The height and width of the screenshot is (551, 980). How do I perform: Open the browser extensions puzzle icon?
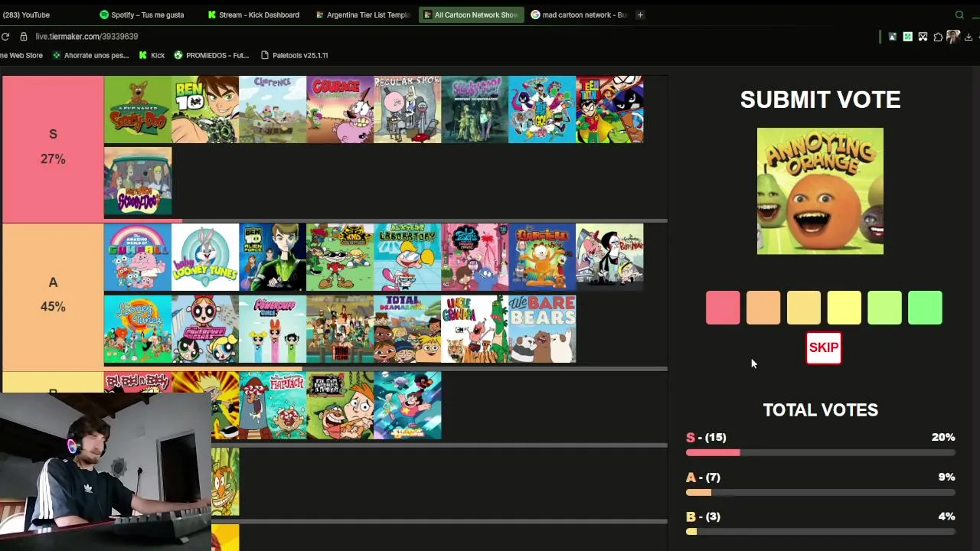pos(938,37)
